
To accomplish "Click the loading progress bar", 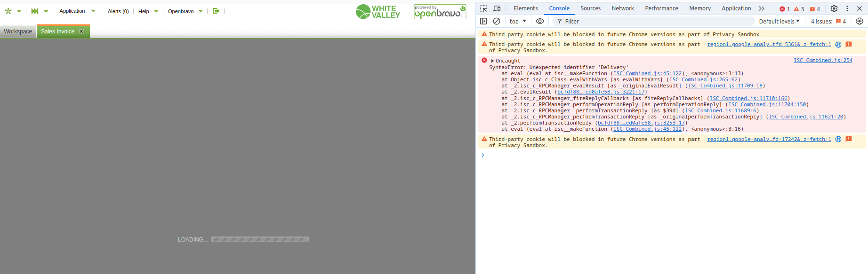I will click(260, 239).
